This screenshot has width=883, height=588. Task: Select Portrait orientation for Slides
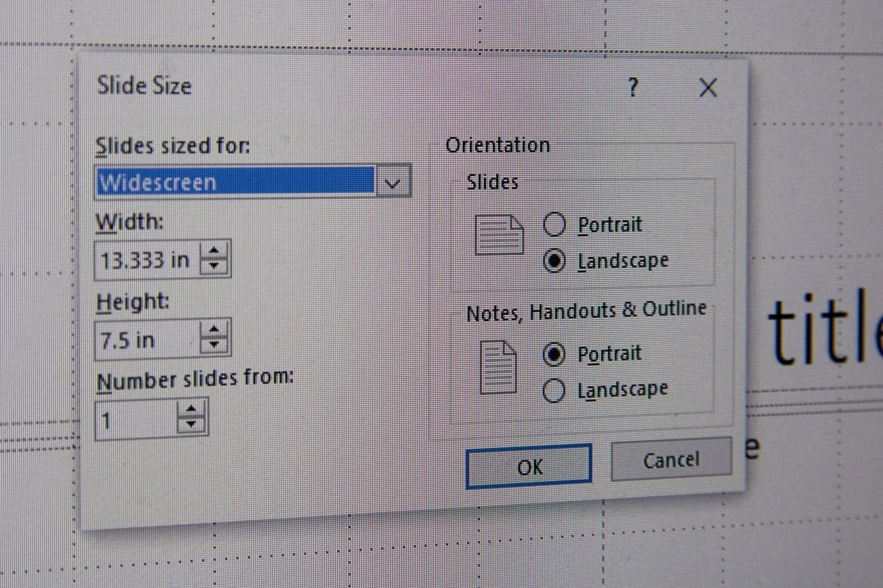[554, 224]
